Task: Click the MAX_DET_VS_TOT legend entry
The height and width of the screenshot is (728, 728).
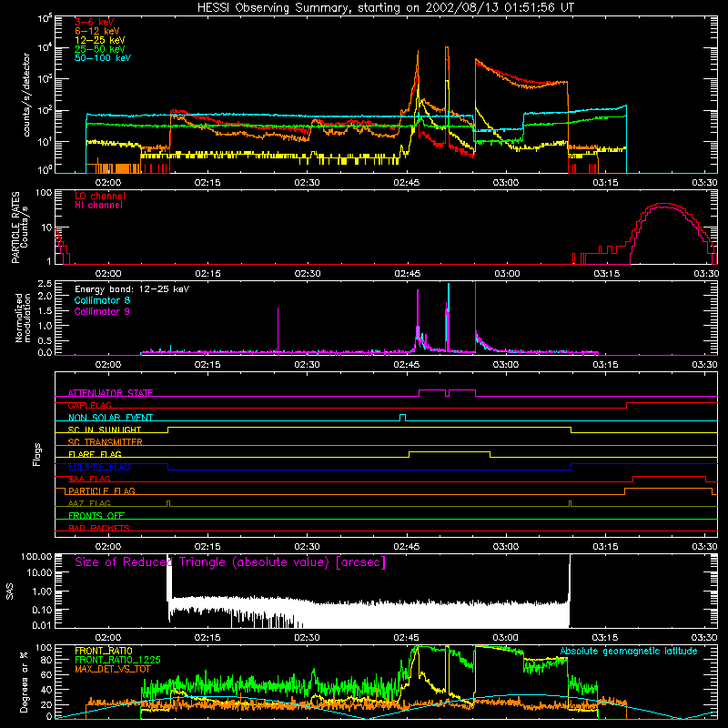Action: (x=112, y=669)
